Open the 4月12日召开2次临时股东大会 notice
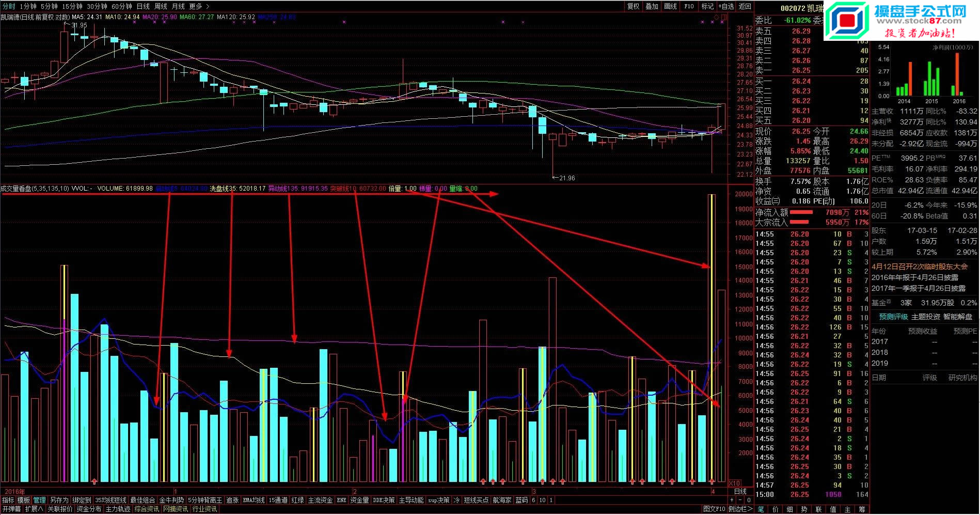Image resolution: width=980 pixels, height=515 pixels. pos(920,267)
